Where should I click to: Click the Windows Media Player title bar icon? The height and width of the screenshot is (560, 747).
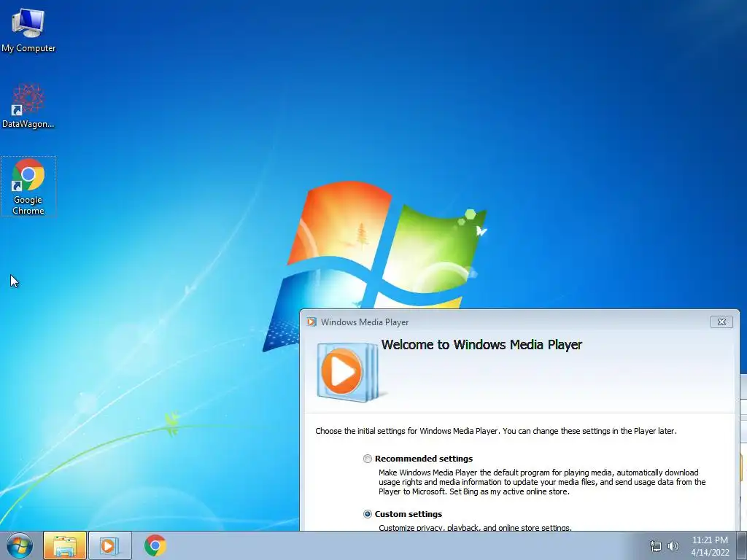pyautogui.click(x=311, y=322)
